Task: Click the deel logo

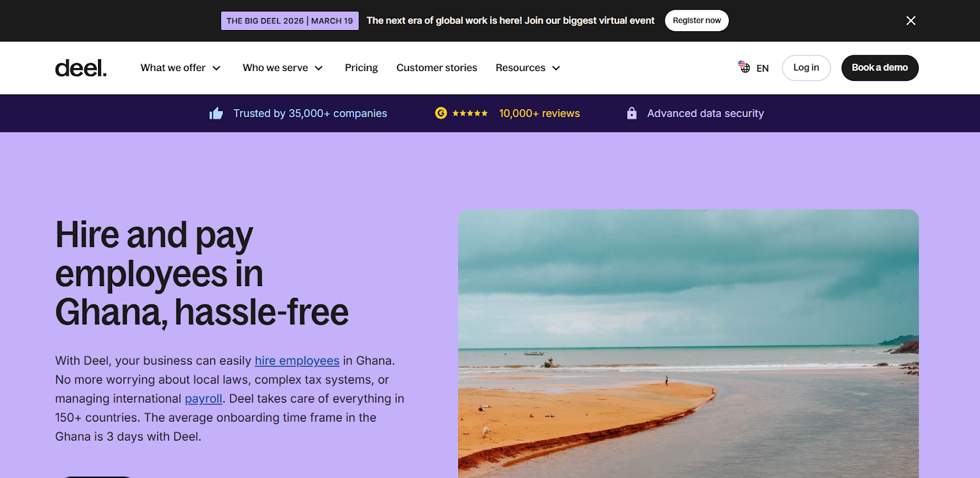Action: (x=81, y=68)
